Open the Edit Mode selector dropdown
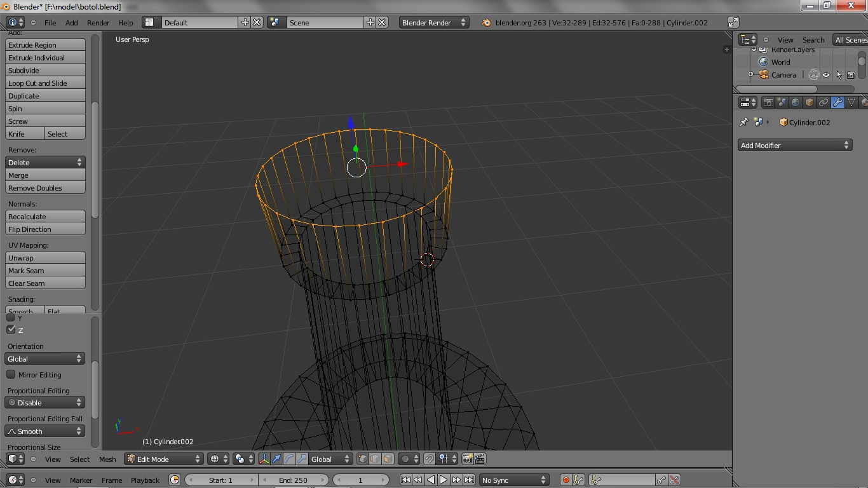This screenshot has height=488, width=868. (x=163, y=459)
